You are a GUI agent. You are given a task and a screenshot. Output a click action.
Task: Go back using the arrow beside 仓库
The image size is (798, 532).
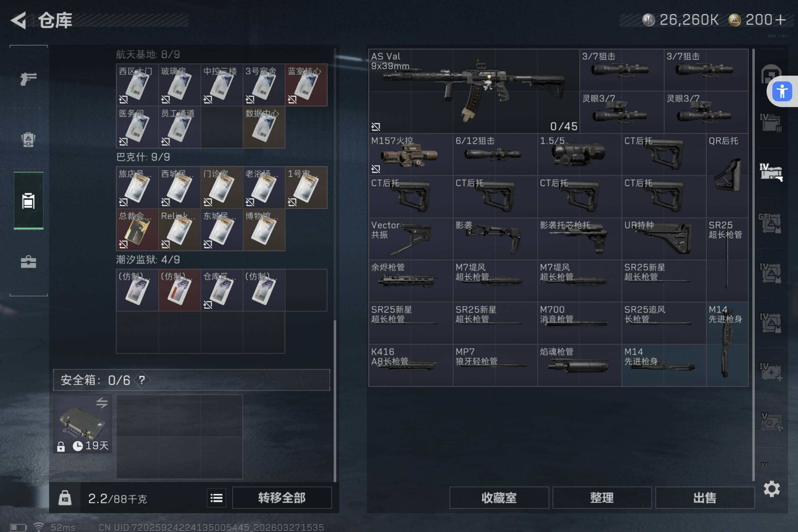click(19, 20)
